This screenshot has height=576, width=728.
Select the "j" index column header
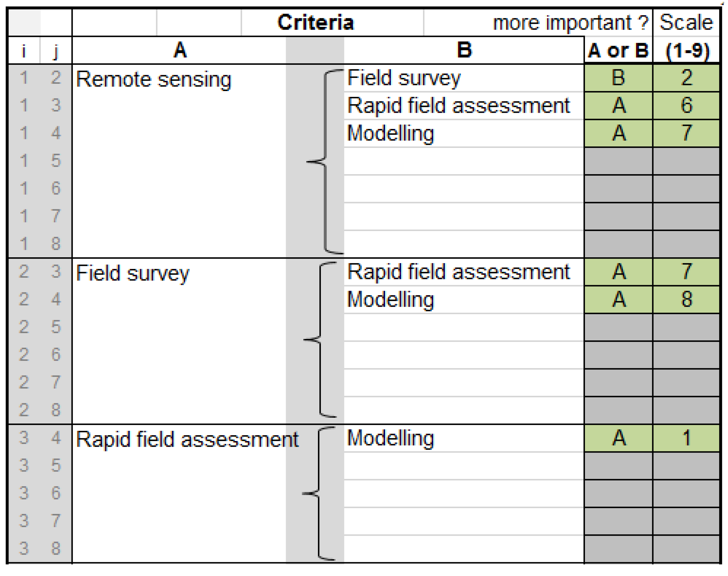(x=56, y=51)
